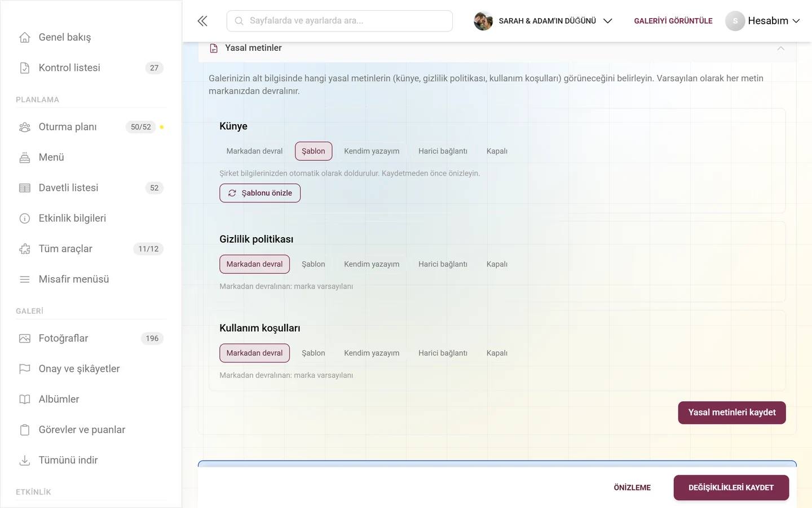
Task: Click the search pages and settings field
Action: pos(339,21)
